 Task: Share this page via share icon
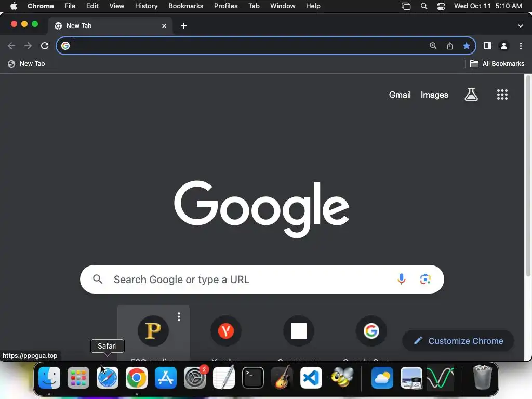tap(450, 46)
